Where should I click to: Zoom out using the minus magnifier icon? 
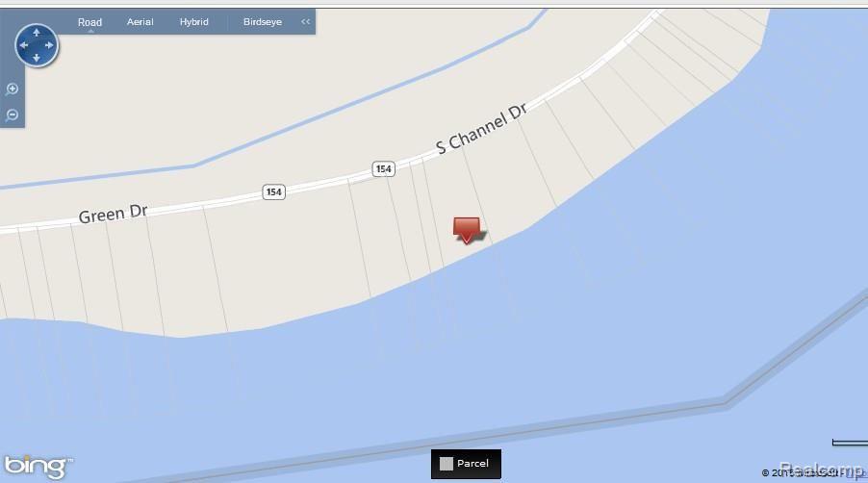coord(13,115)
